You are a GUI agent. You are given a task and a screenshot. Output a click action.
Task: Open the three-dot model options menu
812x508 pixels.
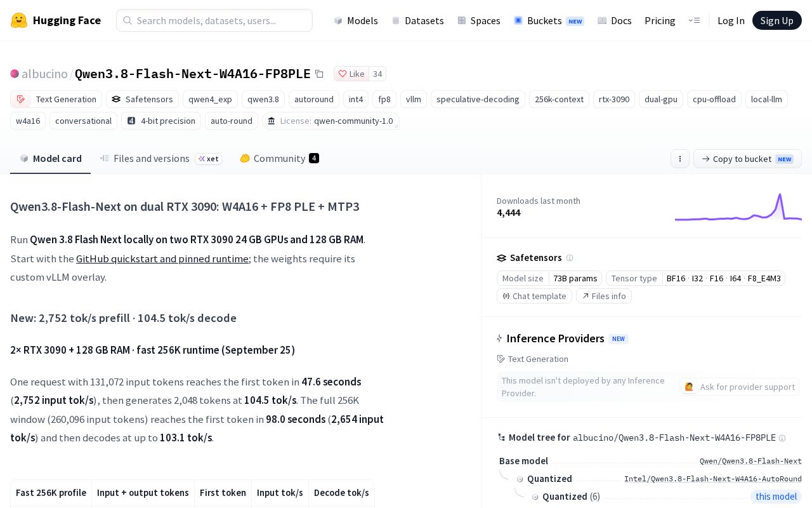pos(680,159)
